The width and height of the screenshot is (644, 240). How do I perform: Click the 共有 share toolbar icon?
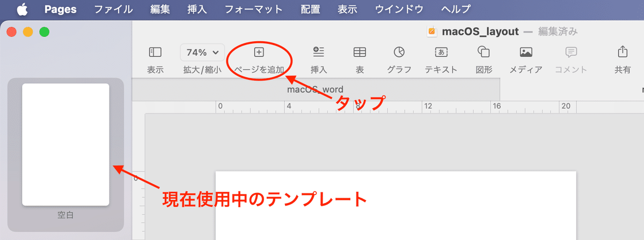[623, 52]
